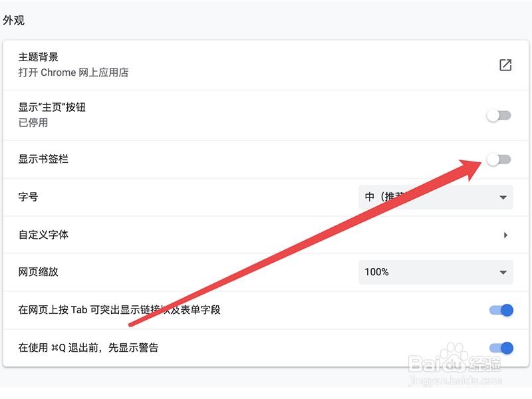
Task: Click the 自定义字体 label text
Action: 43,235
